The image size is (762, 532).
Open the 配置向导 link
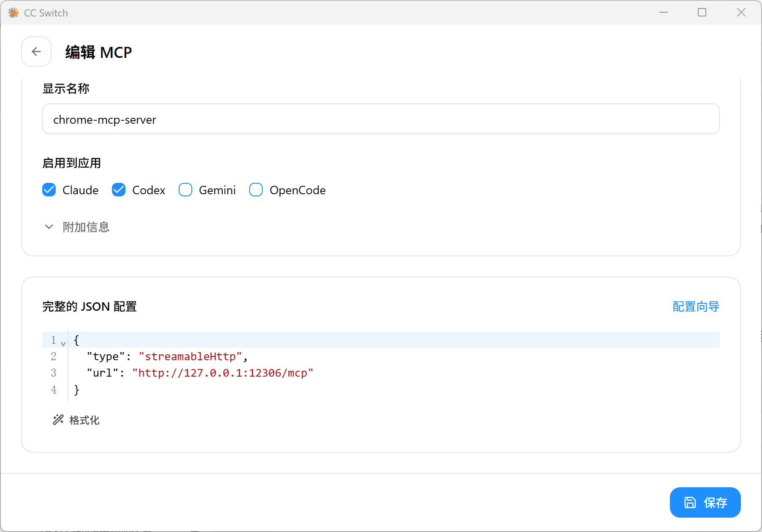click(696, 307)
